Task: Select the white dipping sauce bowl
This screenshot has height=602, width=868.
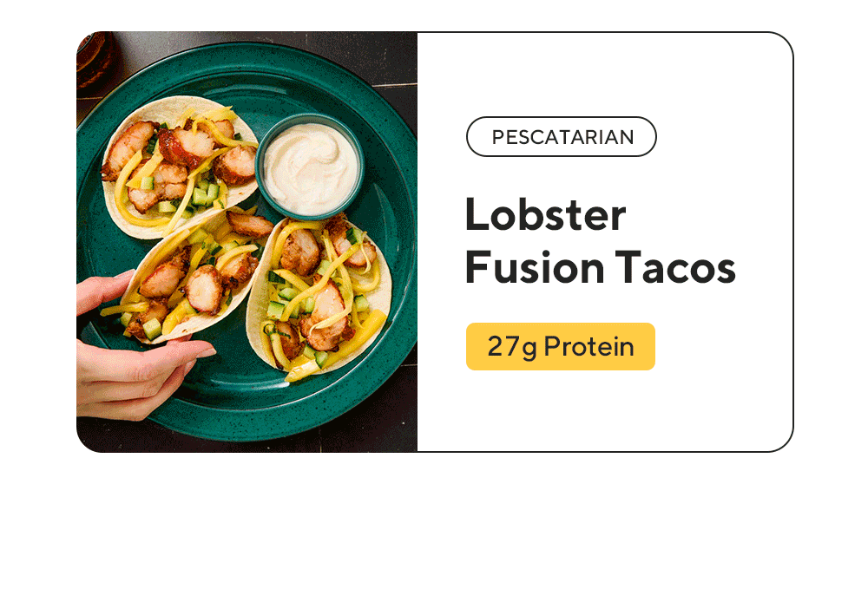Action: pos(310,167)
